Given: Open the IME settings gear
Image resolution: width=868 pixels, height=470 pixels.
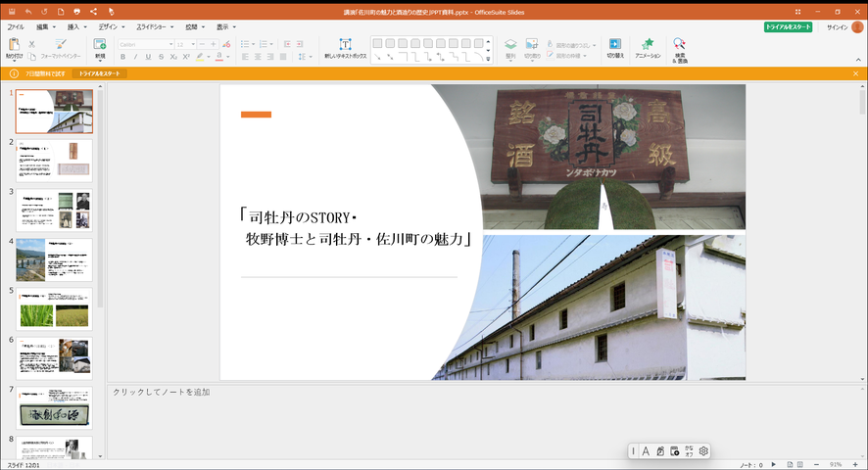Looking at the screenshot, I should tap(703, 451).
